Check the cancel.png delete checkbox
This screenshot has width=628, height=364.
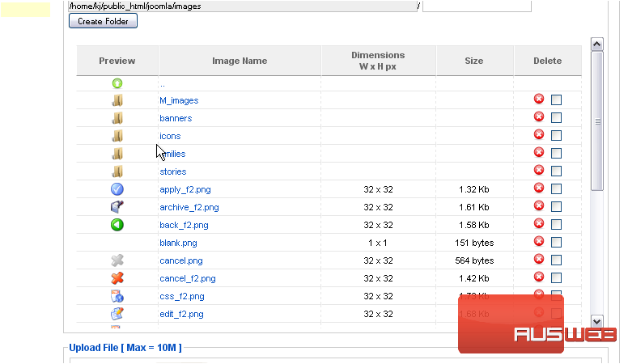pos(556,260)
